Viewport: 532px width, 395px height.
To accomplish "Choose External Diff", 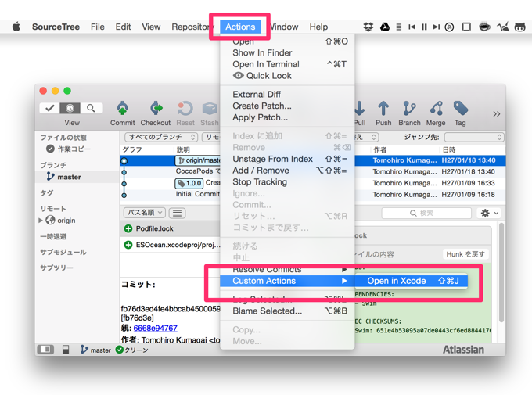I will (287, 94).
